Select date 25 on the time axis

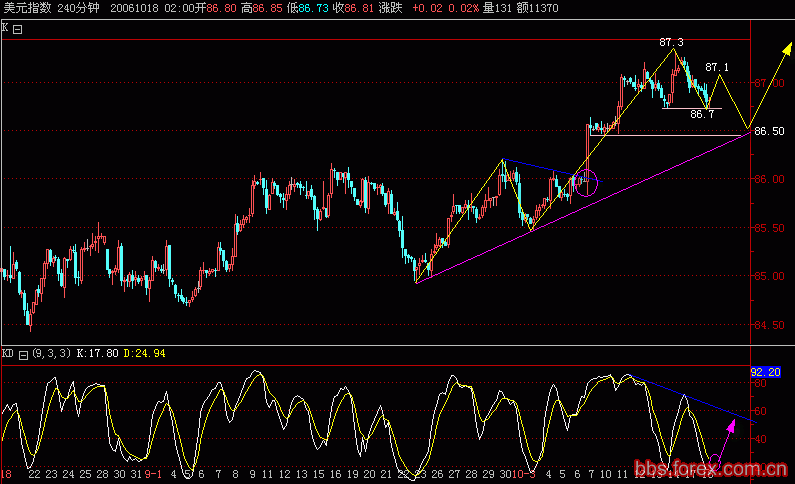[x=85, y=474]
